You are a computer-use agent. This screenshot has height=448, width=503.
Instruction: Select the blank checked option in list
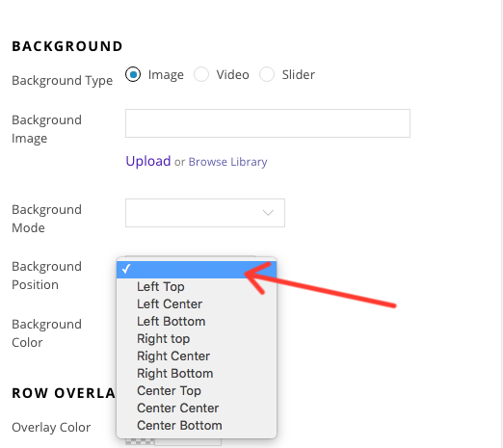(197, 269)
